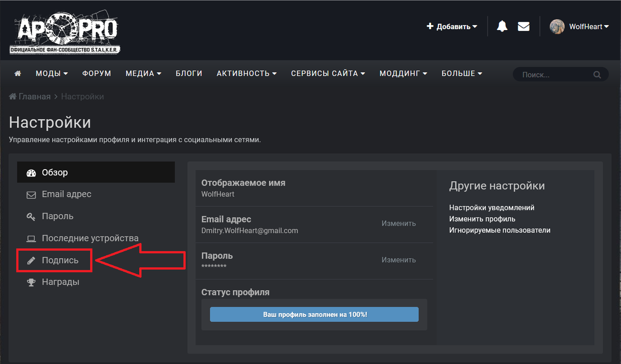The image size is (621, 364).
Task: Click the plus icon of Добавить
Action: point(430,27)
